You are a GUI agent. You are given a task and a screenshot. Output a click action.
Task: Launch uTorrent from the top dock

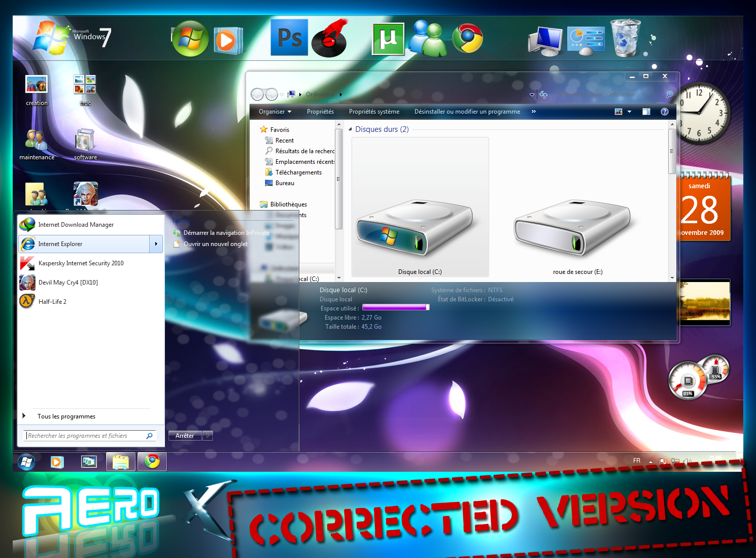(389, 39)
